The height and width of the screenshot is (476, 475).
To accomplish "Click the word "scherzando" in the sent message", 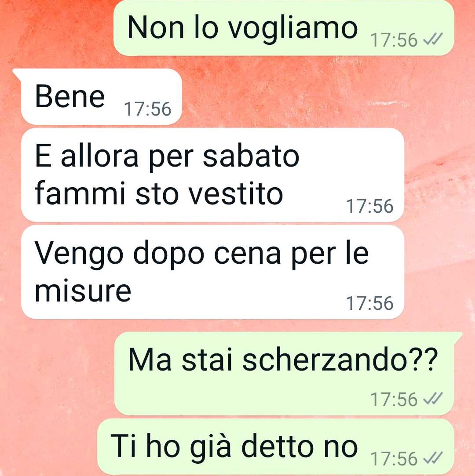I will (325, 360).
